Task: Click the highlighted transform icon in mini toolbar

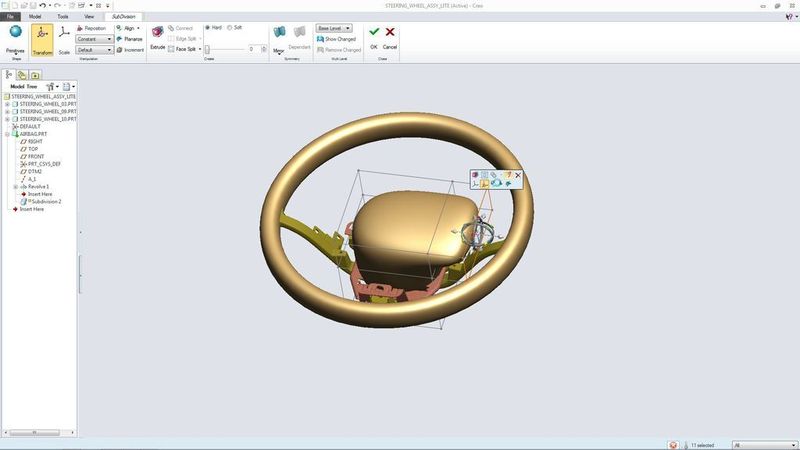Action: [x=485, y=184]
